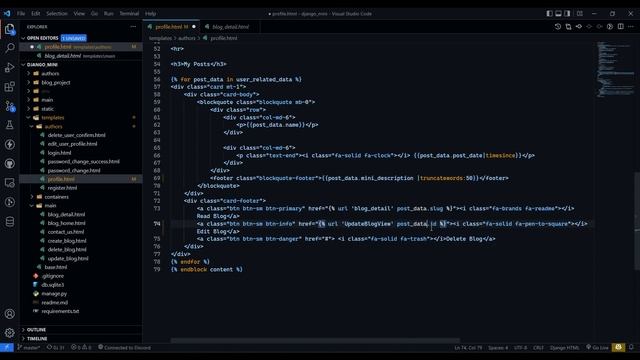Open the Run and Debug view
Image resolution: width=640 pixels, height=360 pixels.
click(x=9, y=67)
